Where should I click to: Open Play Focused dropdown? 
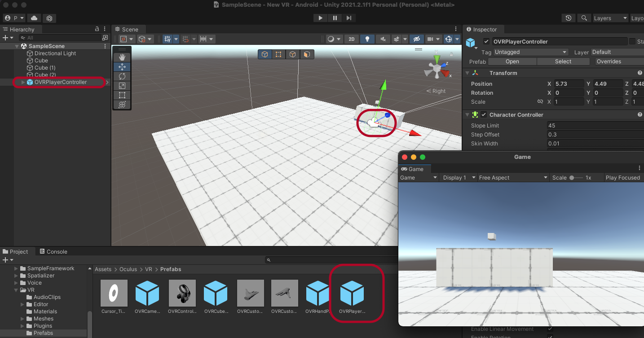624,178
